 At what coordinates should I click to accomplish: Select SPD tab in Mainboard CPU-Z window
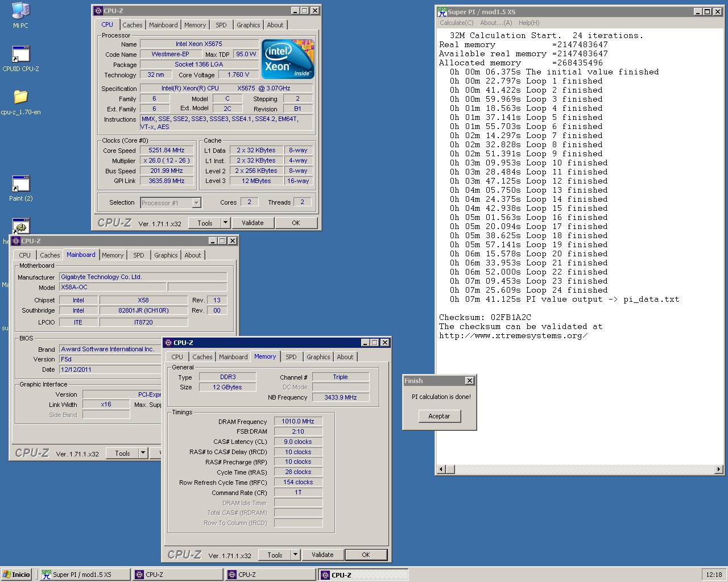139,255
